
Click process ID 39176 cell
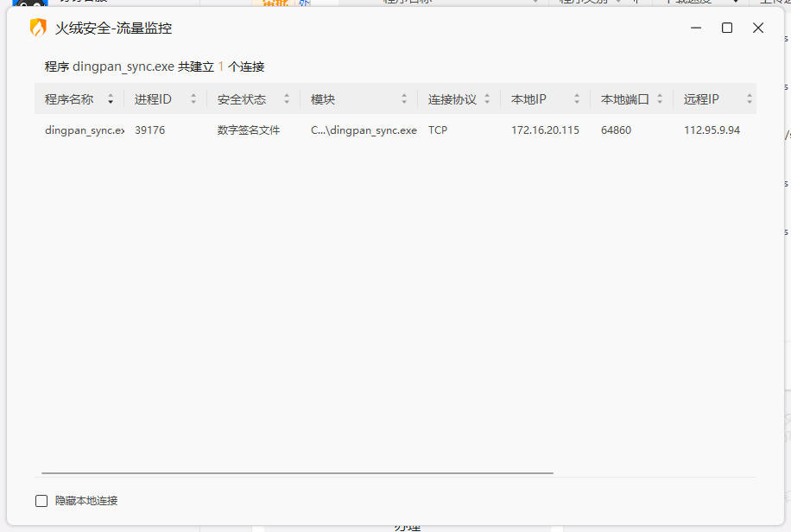pyautogui.click(x=150, y=130)
